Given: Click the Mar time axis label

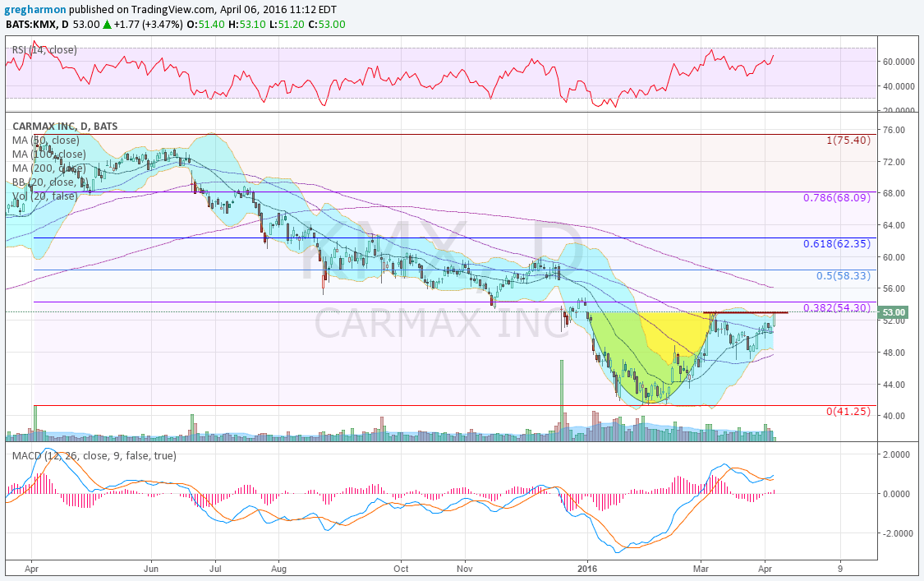Looking at the screenshot, I should point(701,569).
